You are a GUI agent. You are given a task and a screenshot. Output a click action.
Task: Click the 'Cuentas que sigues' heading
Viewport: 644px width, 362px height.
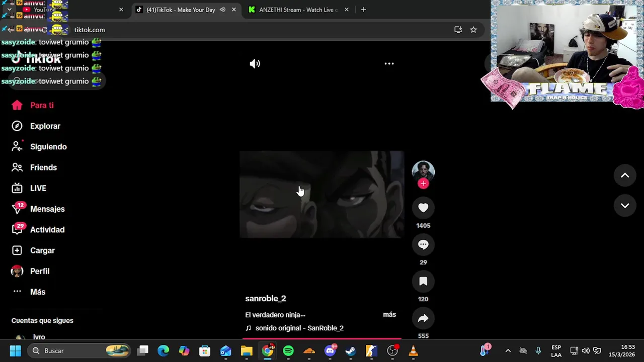(42, 320)
